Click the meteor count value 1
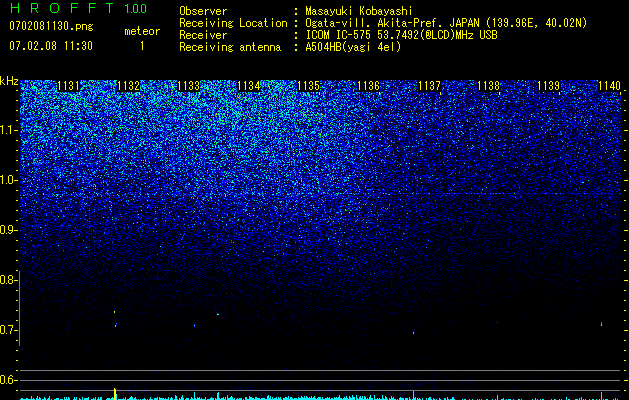The height and width of the screenshot is (400, 629). point(142,46)
